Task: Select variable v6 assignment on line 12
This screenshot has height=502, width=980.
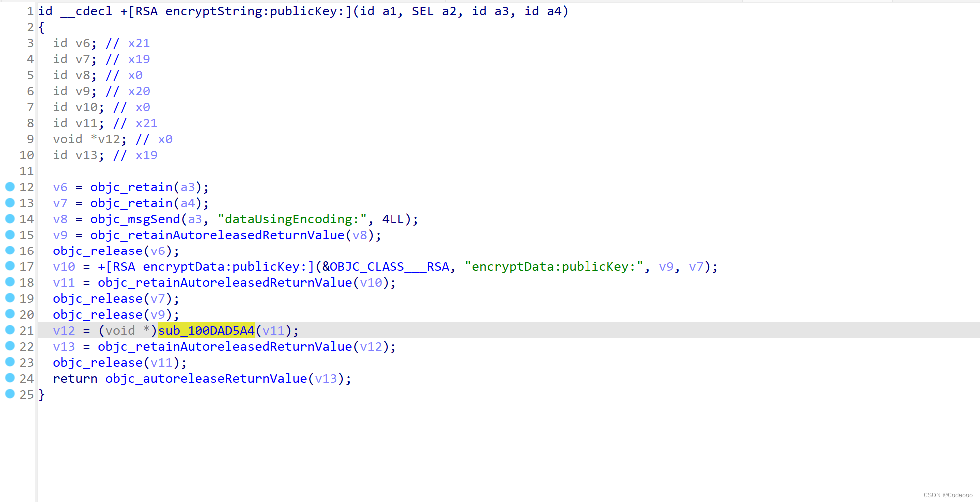Action: pyautogui.click(x=60, y=187)
